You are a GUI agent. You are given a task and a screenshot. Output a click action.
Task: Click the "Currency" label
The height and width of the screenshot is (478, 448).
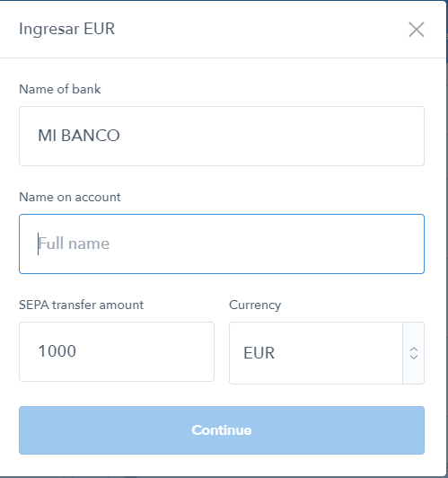point(255,305)
